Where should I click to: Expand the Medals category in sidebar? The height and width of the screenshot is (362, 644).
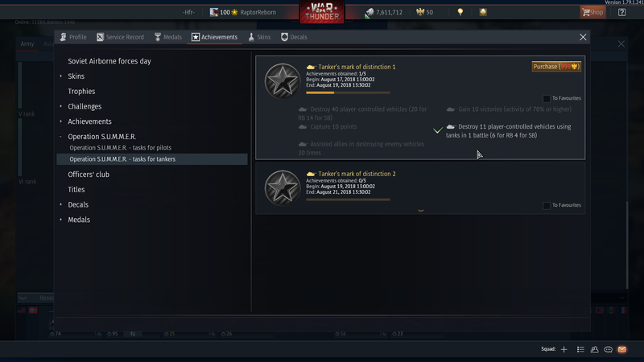[x=60, y=220]
